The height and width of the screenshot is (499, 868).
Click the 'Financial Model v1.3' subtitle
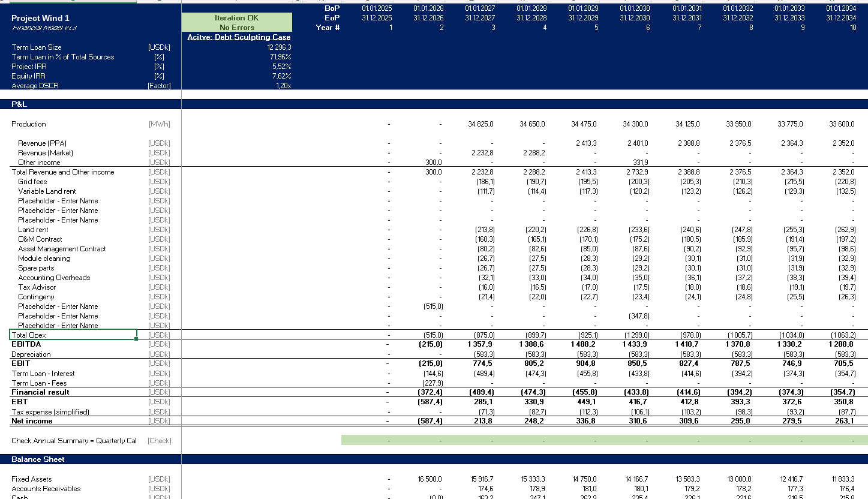pos(44,28)
